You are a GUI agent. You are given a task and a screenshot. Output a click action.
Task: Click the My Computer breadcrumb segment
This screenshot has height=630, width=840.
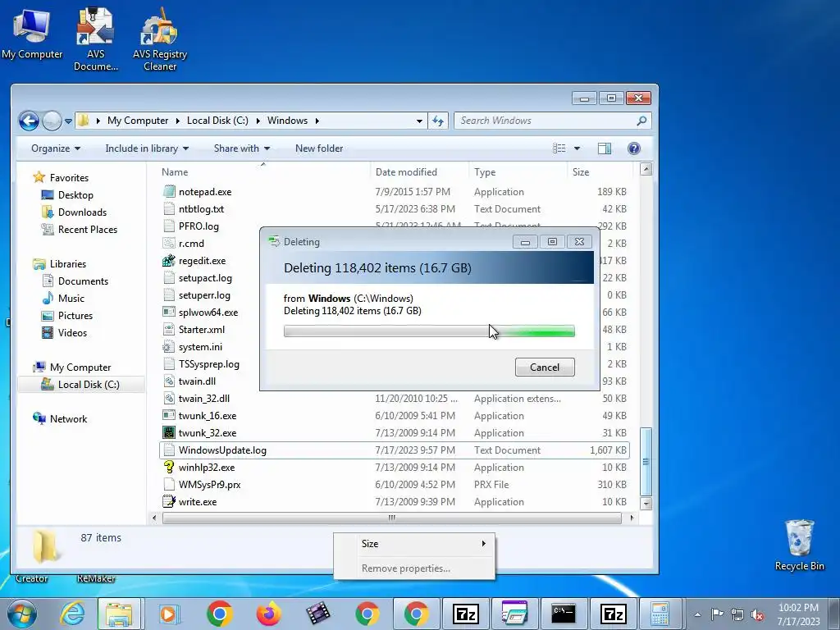point(138,121)
